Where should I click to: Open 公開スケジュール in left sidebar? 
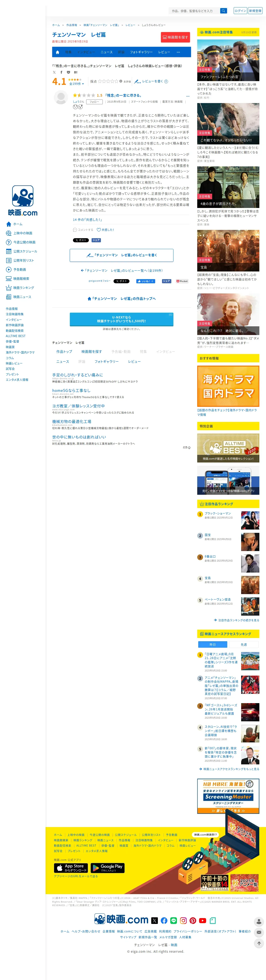[21, 251]
